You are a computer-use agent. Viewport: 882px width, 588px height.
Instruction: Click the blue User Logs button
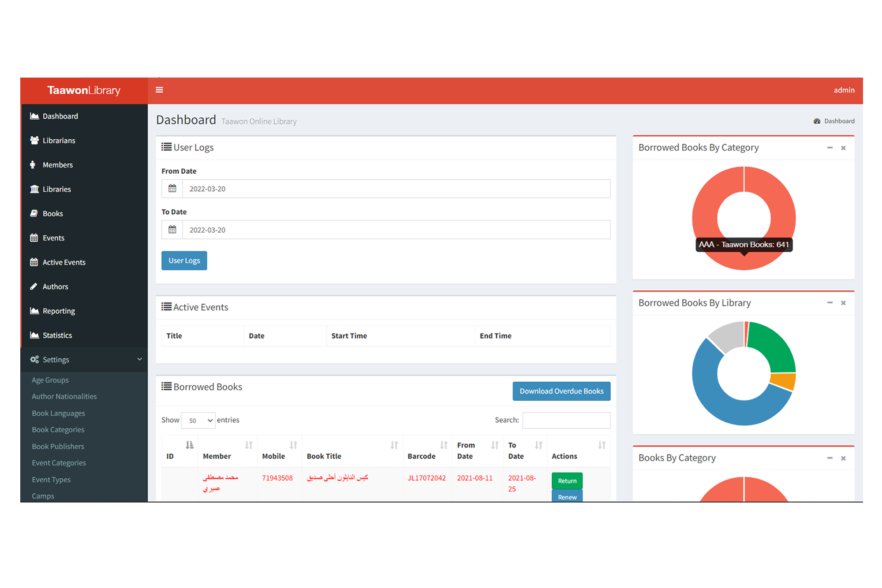(x=184, y=261)
